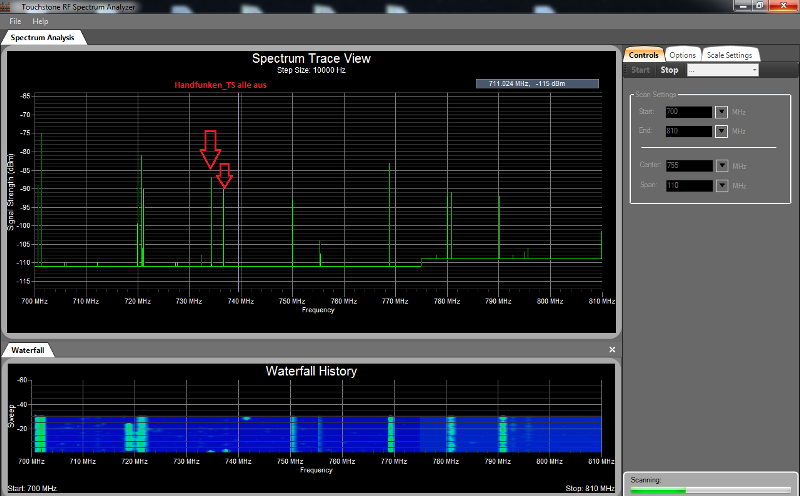Image resolution: width=800 pixels, height=496 pixels.
Task: Click the Signal Strength (dBm) axis label
Action: [x=11, y=192]
